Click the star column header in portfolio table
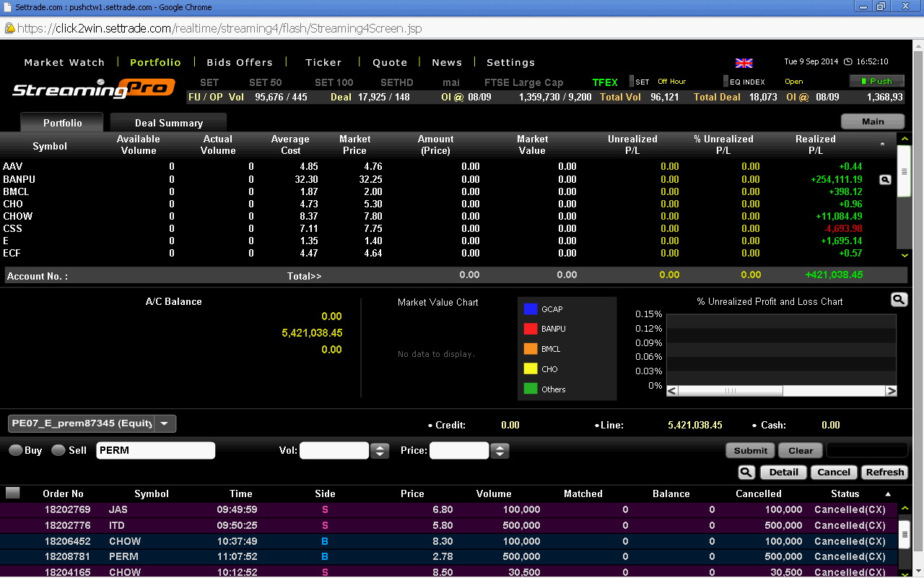 pyautogui.click(x=882, y=145)
